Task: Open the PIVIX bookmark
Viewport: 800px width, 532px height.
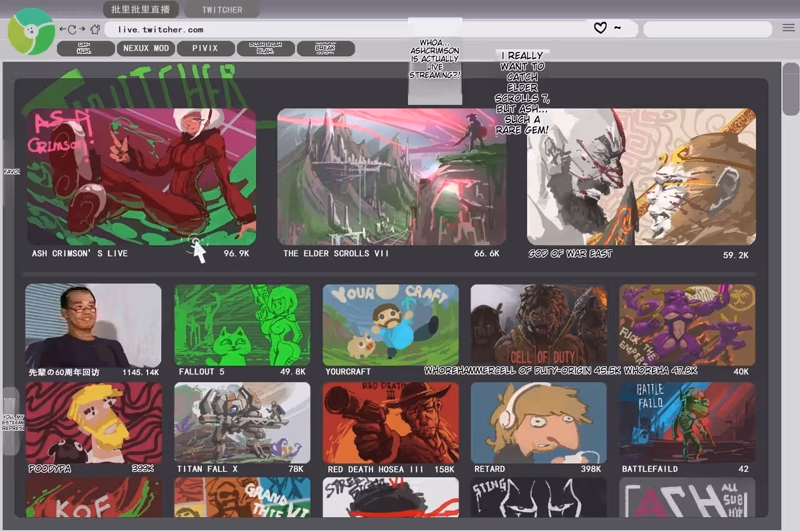Action: tap(206, 48)
